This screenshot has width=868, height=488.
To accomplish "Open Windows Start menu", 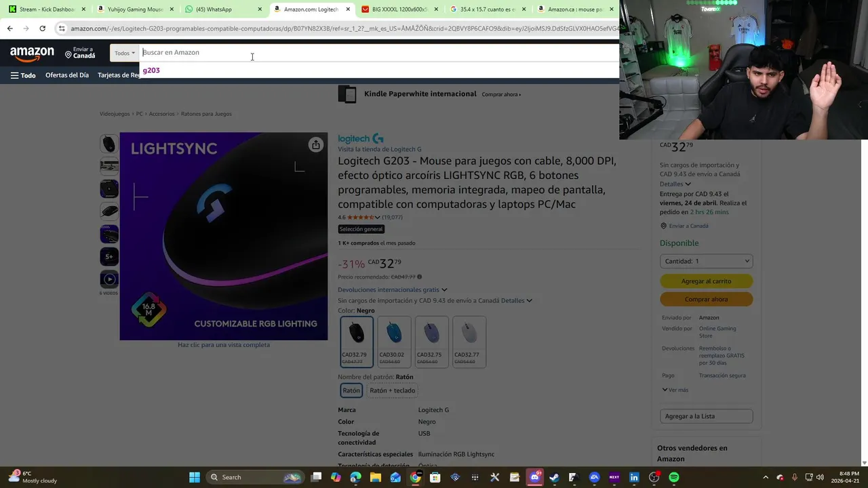I will pos(195,477).
